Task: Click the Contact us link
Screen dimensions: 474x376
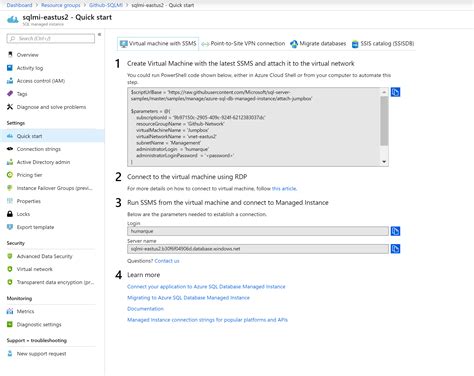Action: pos(167,261)
